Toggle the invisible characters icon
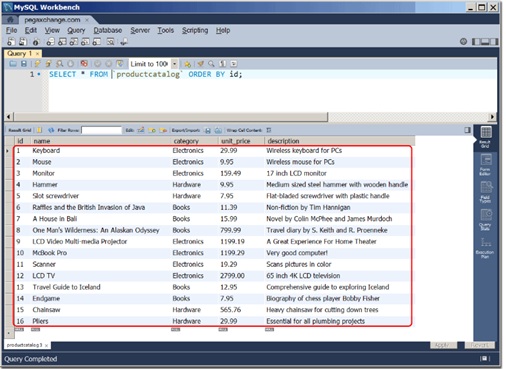506x369 pixels. pyautogui.click(x=223, y=64)
